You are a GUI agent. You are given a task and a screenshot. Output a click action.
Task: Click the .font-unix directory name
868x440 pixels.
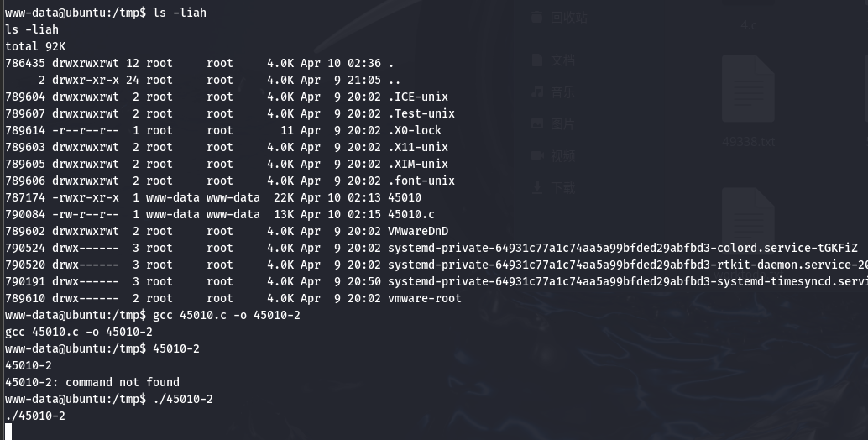(x=421, y=181)
